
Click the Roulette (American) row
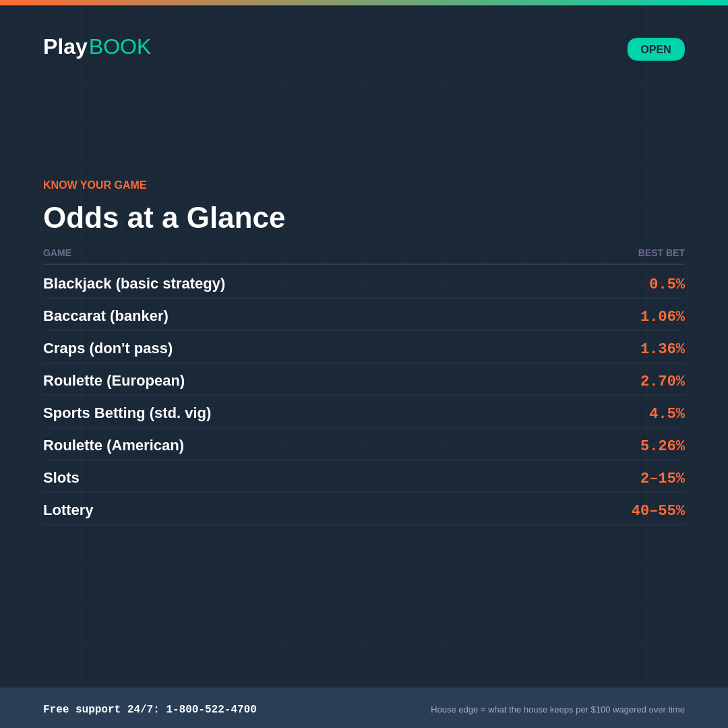pyautogui.click(x=113, y=445)
